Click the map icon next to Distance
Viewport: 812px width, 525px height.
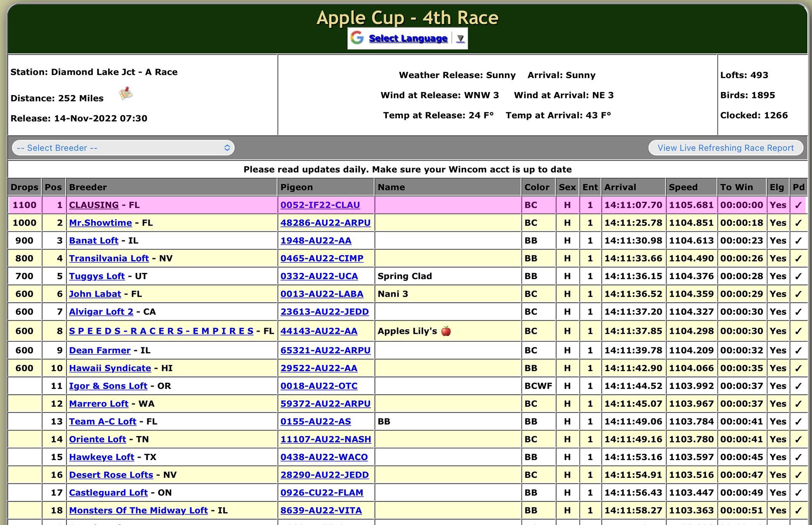click(x=126, y=94)
